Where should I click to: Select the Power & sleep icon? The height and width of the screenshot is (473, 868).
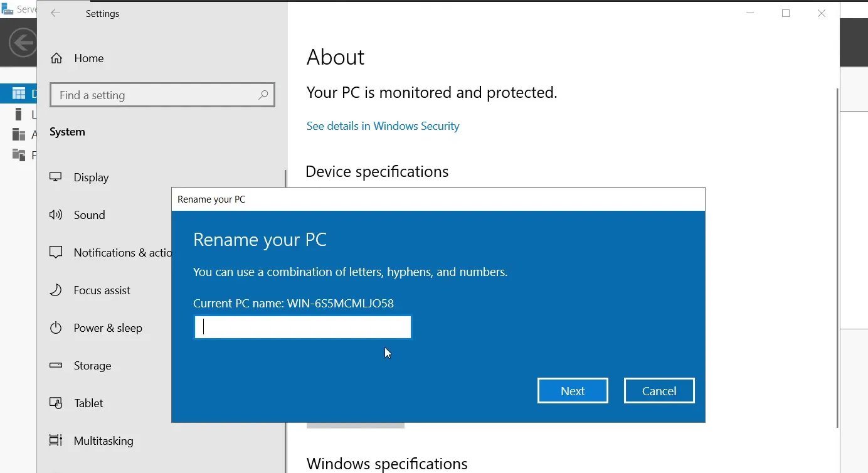point(56,328)
